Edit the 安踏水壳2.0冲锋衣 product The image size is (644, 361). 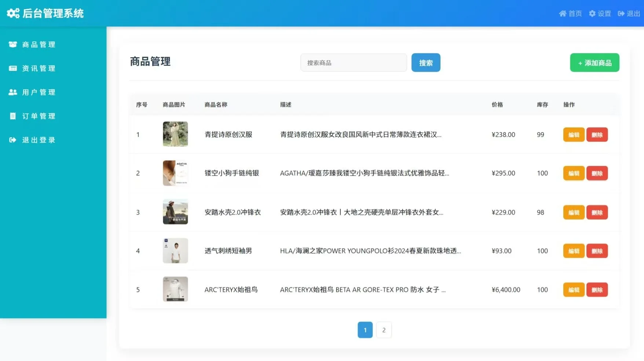pyautogui.click(x=574, y=212)
